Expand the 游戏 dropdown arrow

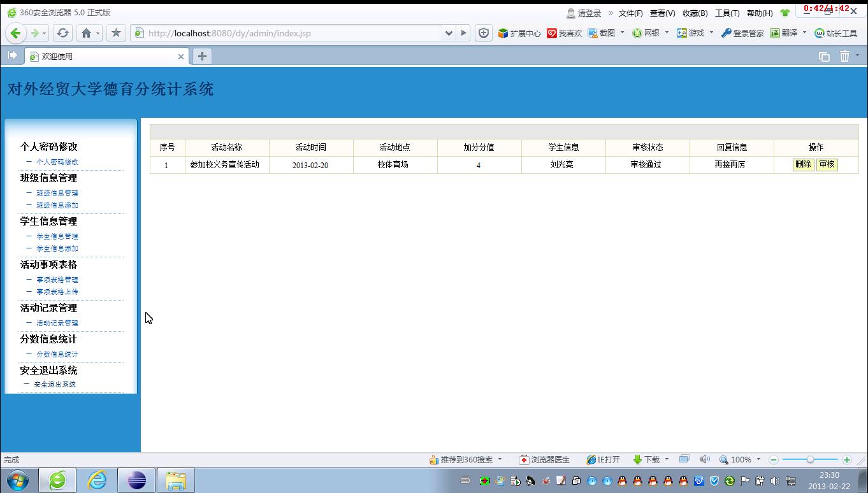(712, 32)
